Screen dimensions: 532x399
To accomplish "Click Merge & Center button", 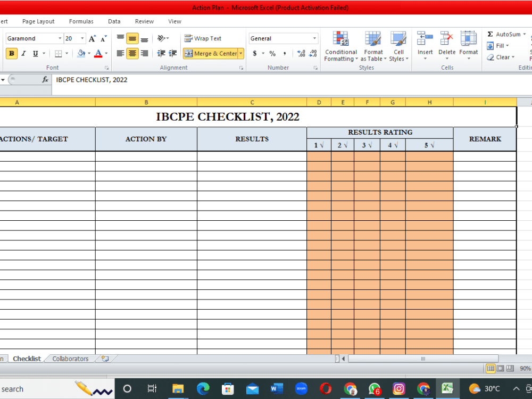I will click(211, 53).
